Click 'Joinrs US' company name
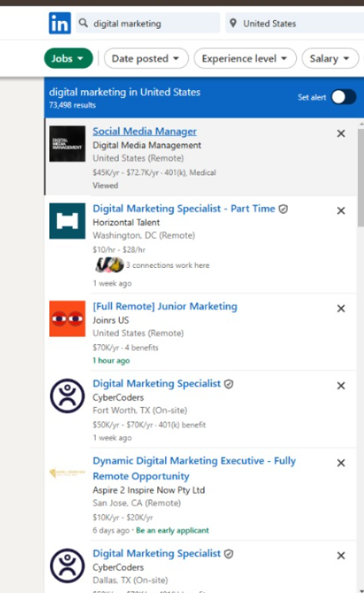The height and width of the screenshot is (593, 364). (x=110, y=320)
